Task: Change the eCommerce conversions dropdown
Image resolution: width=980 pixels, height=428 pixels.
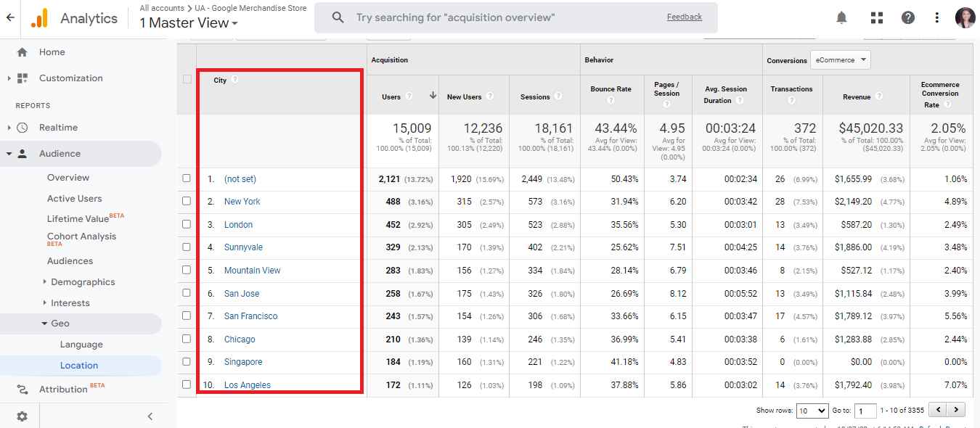Action: [x=841, y=59]
